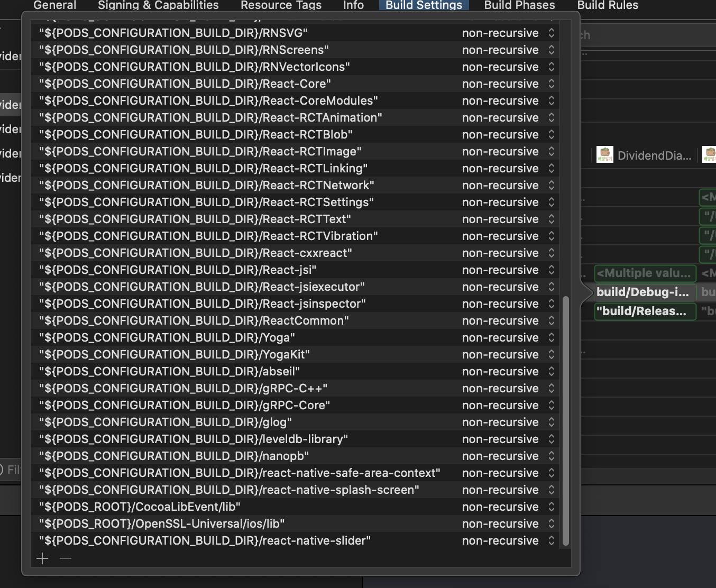
Task: Select the abseil path row
Action: click(170, 371)
